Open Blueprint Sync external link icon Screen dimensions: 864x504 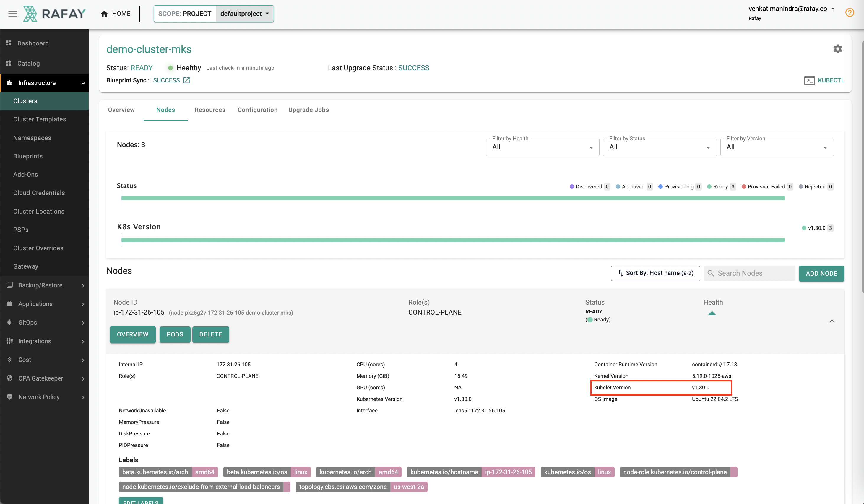pyautogui.click(x=186, y=80)
